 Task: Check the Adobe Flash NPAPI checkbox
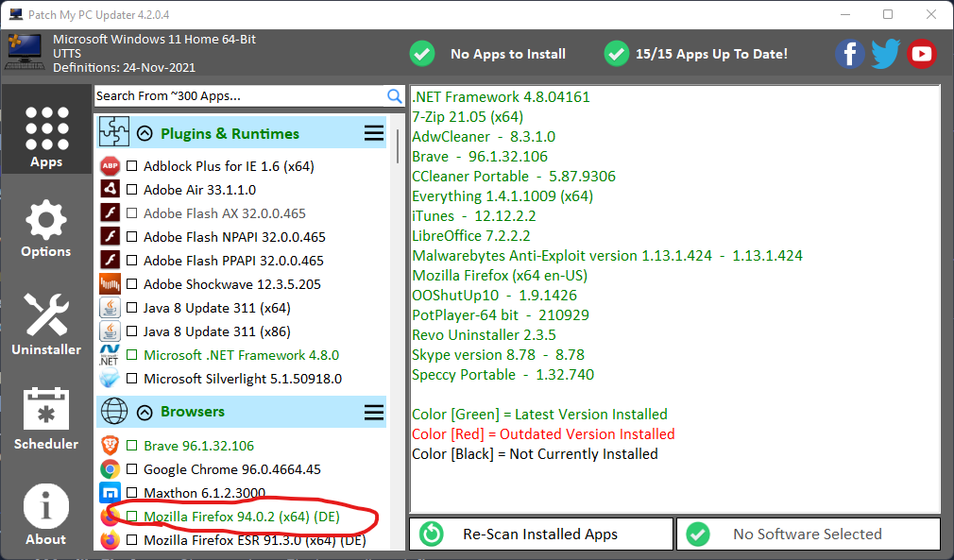132,236
